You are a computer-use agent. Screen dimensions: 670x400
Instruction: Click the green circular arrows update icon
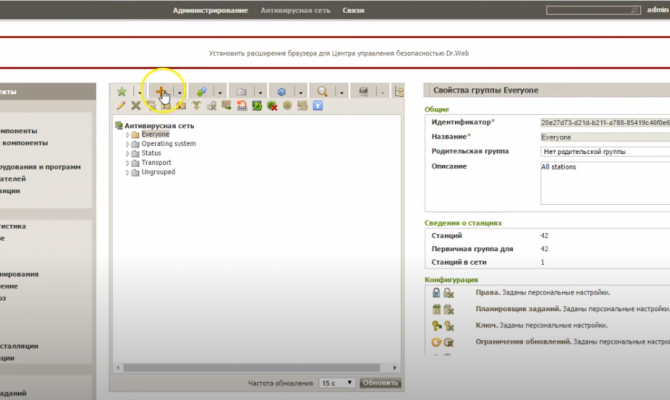coord(257,106)
